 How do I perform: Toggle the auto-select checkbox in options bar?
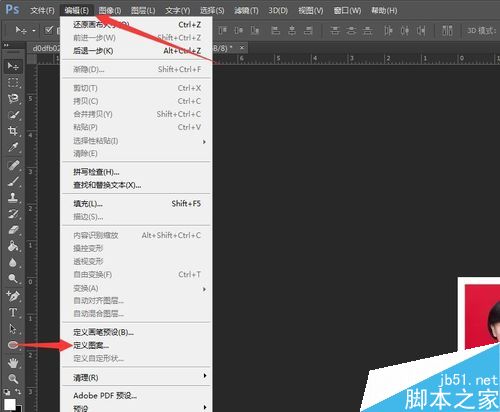(49, 31)
